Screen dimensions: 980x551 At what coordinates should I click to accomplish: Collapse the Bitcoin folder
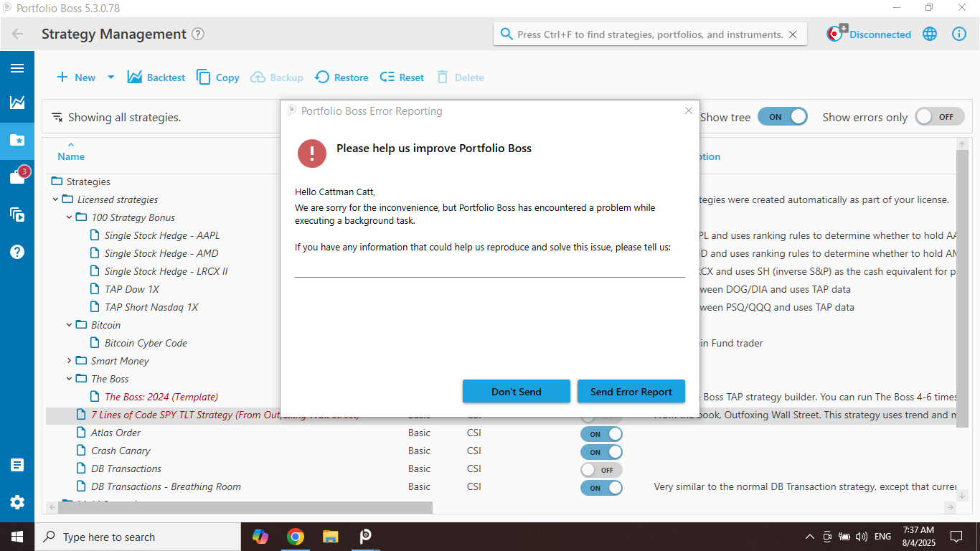click(x=70, y=325)
